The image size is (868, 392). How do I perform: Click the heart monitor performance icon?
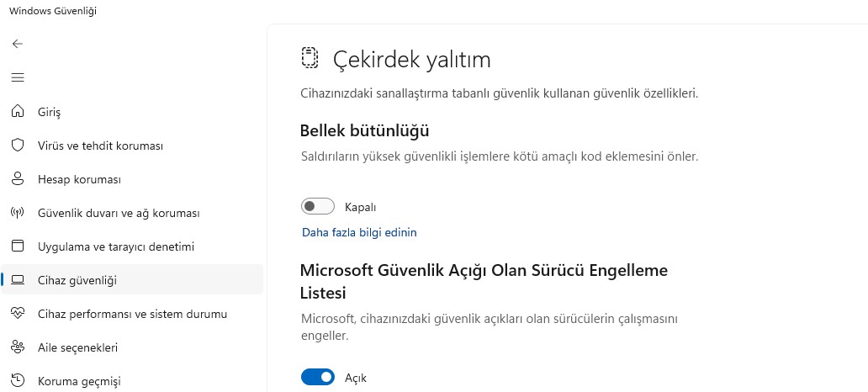pyautogui.click(x=18, y=314)
